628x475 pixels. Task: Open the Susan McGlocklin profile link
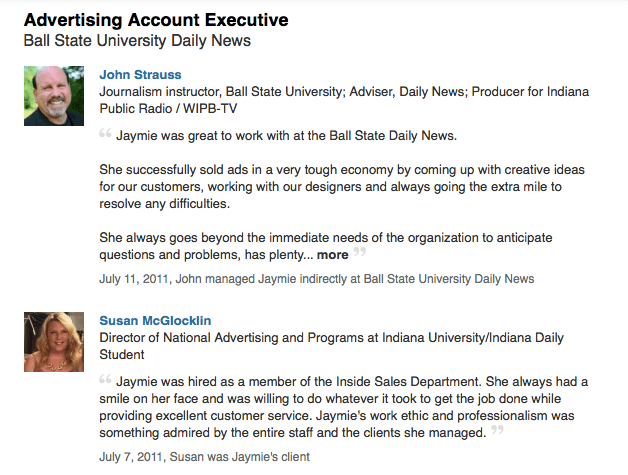click(156, 321)
